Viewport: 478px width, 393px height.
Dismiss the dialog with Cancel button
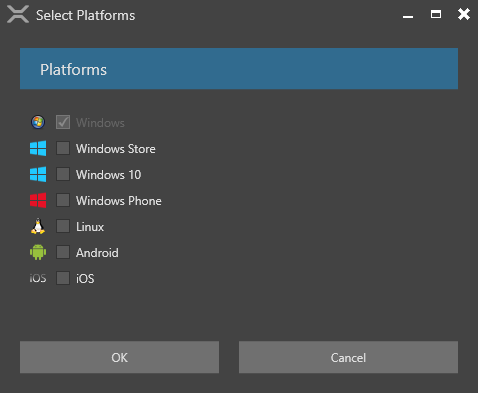348,357
